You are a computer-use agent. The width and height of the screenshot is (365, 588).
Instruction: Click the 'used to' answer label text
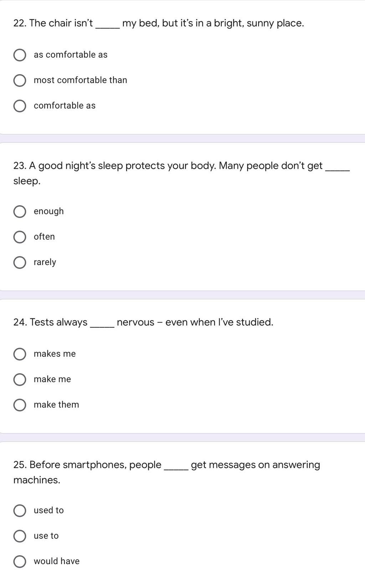pos(49,510)
